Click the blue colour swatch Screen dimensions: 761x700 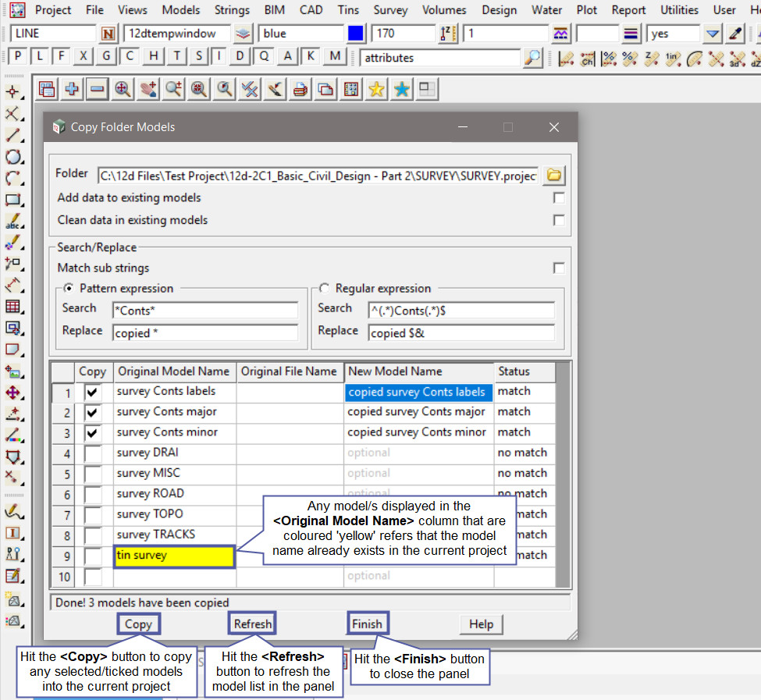point(356,34)
